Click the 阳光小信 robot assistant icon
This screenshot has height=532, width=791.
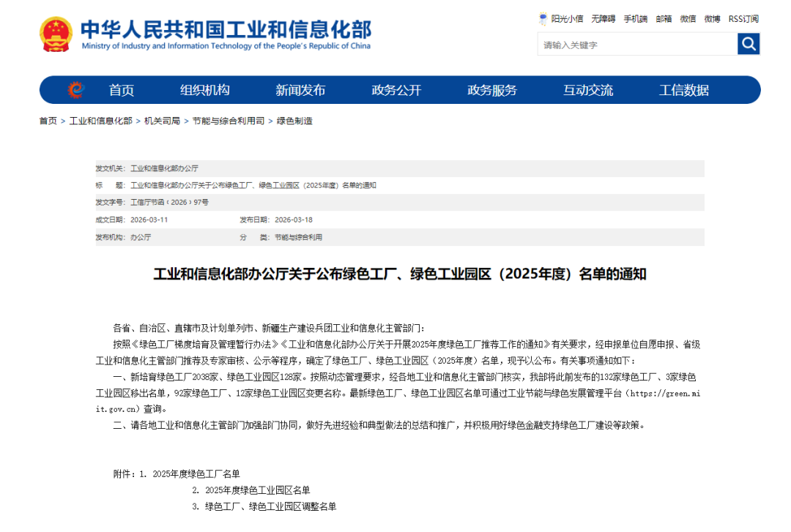pyautogui.click(x=542, y=18)
